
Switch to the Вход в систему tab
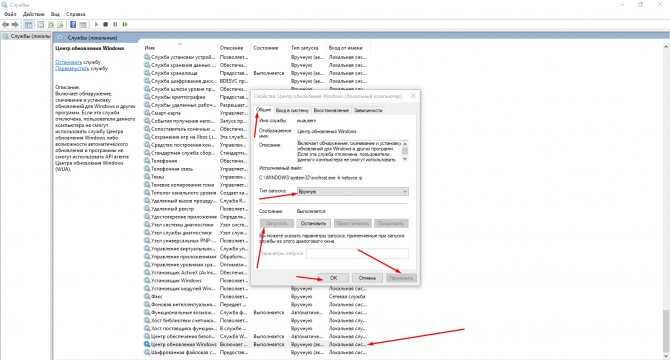pos(292,110)
